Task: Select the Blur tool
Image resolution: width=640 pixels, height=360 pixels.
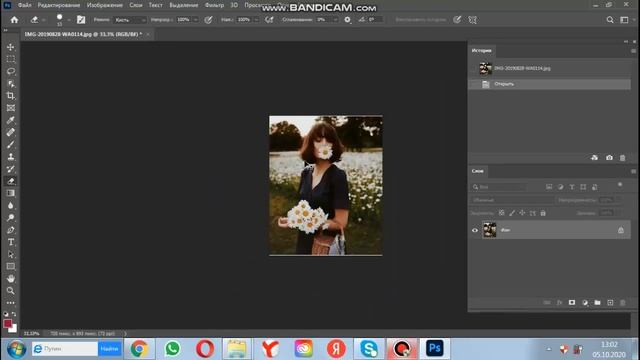Action: coord(11,205)
